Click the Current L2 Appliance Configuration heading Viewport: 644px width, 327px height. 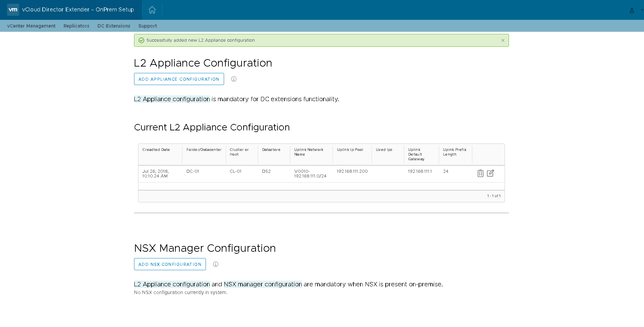click(x=212, y=127)
